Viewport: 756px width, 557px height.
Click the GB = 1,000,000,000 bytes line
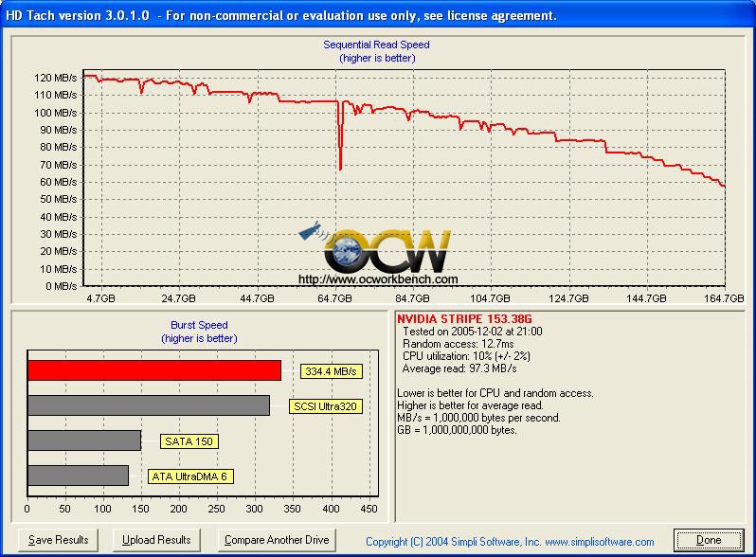pyautogui.click(x=457, y=430)
